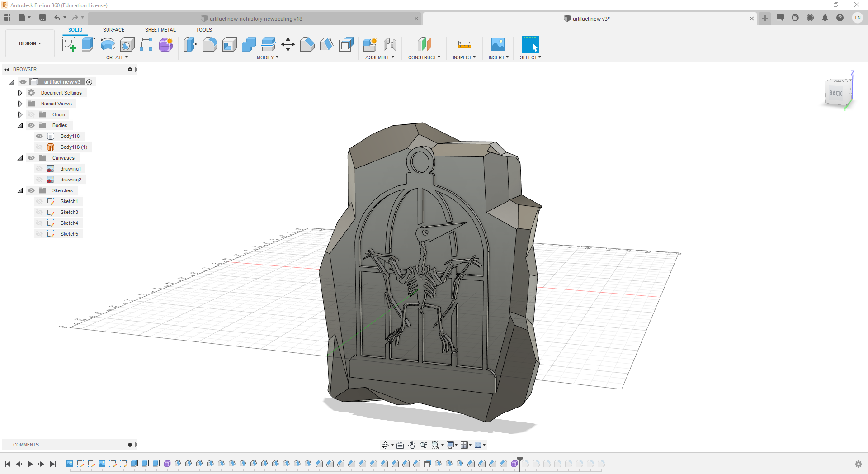This screenshot has height=474, width=868.
Task: Jump to timeline beginning
Action: 8,464
